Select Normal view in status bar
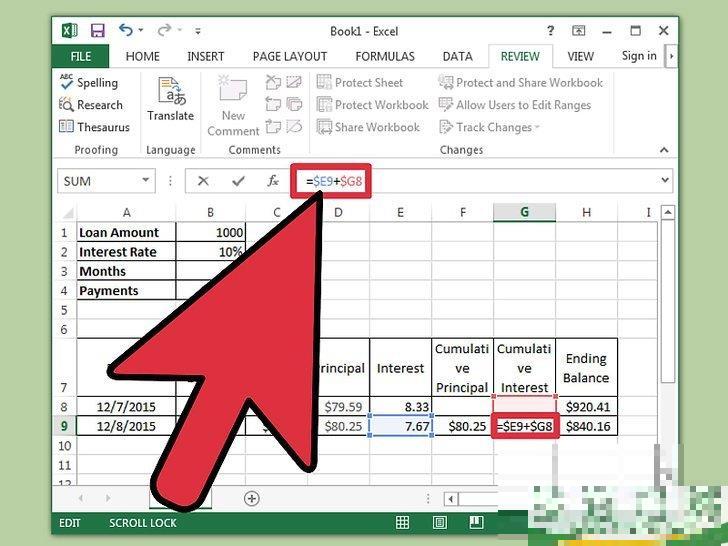728x546 pixels. pos(402,523)
